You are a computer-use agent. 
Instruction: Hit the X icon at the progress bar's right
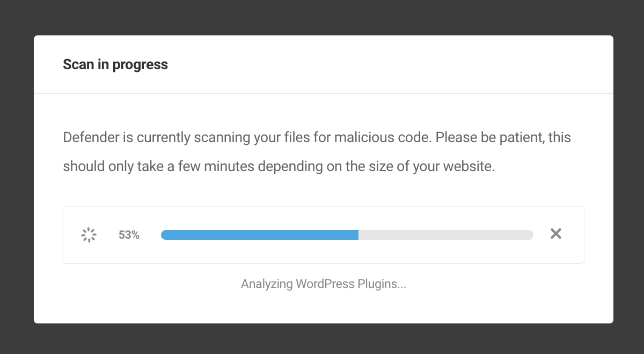[x=555, y=234]
